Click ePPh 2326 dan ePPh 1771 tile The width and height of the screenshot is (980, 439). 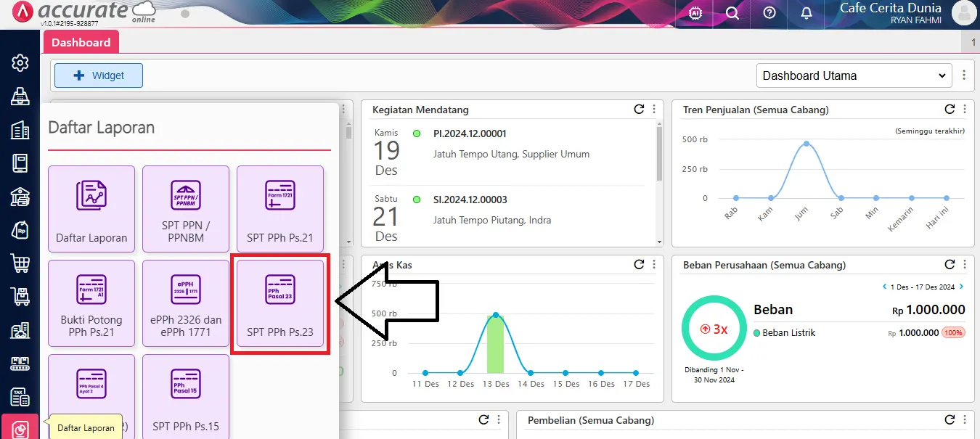tap(186, 303)
